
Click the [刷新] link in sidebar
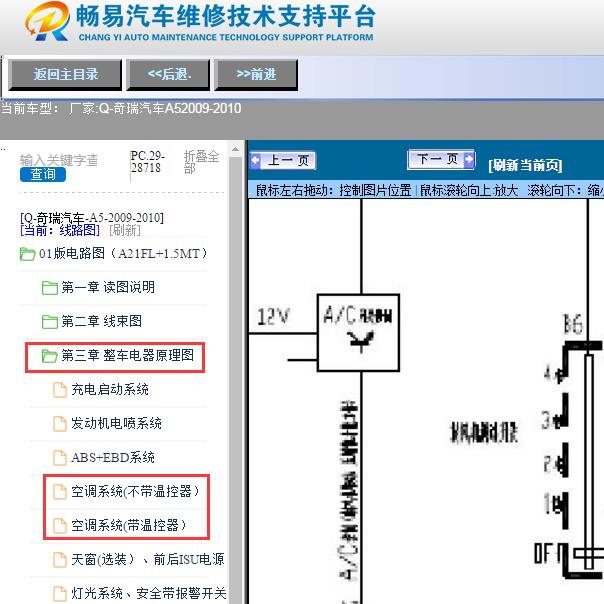[125, 230]
